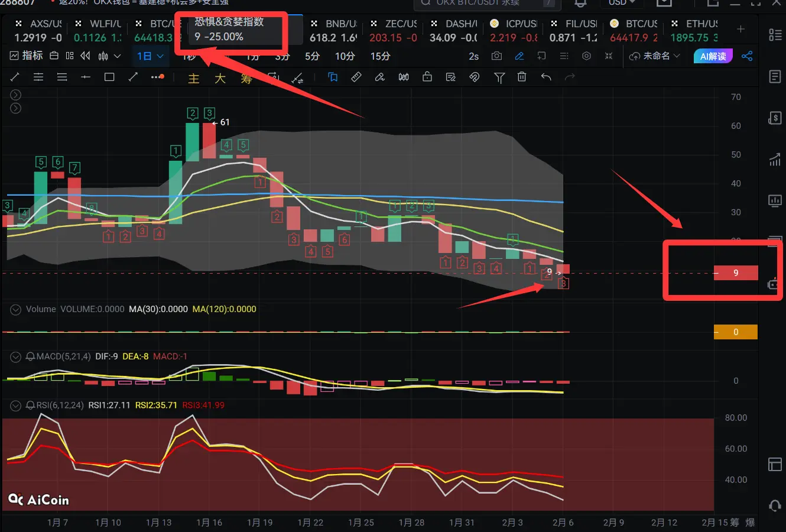
Task: Click the 筹 label at time axis end
Action: (x=735, y=523)
